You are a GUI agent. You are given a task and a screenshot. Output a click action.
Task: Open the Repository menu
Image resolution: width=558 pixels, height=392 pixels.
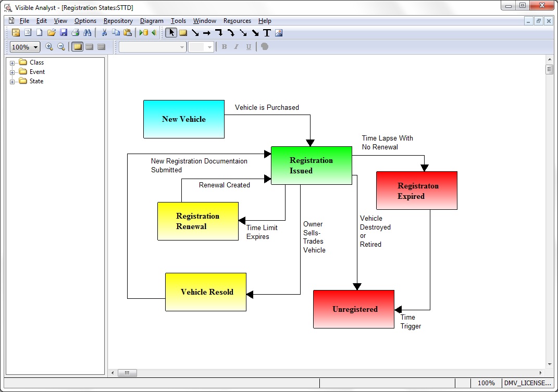(118, 21)
